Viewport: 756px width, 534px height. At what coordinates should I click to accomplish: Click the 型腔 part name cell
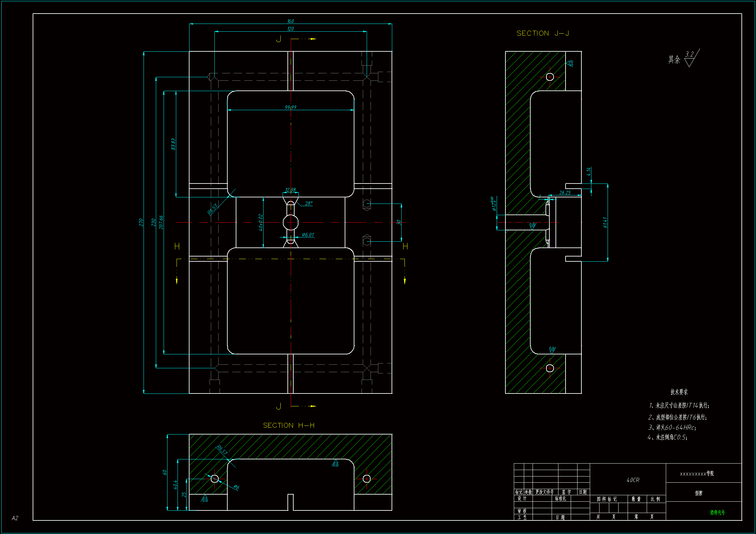tap(699, 493)
